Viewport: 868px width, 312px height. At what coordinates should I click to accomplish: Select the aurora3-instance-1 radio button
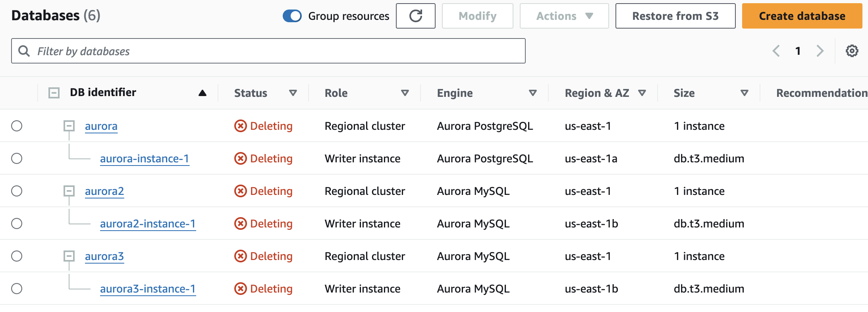point(17,289)
